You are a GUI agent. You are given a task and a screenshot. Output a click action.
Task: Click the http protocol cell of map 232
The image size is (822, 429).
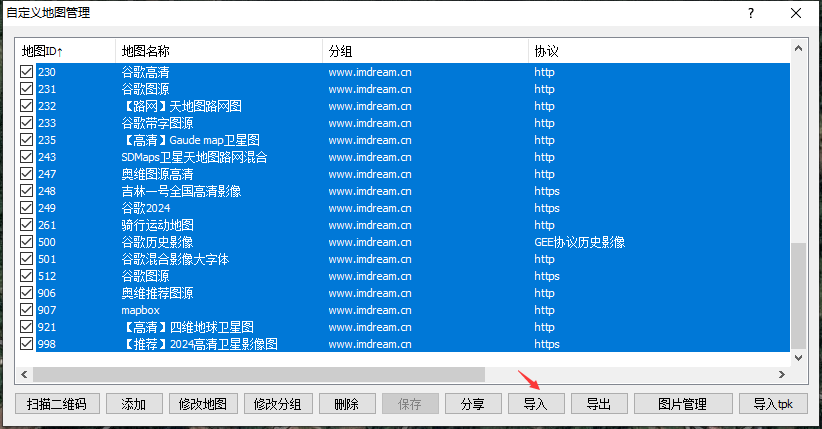pyautogui.click(x=544, y=106)
